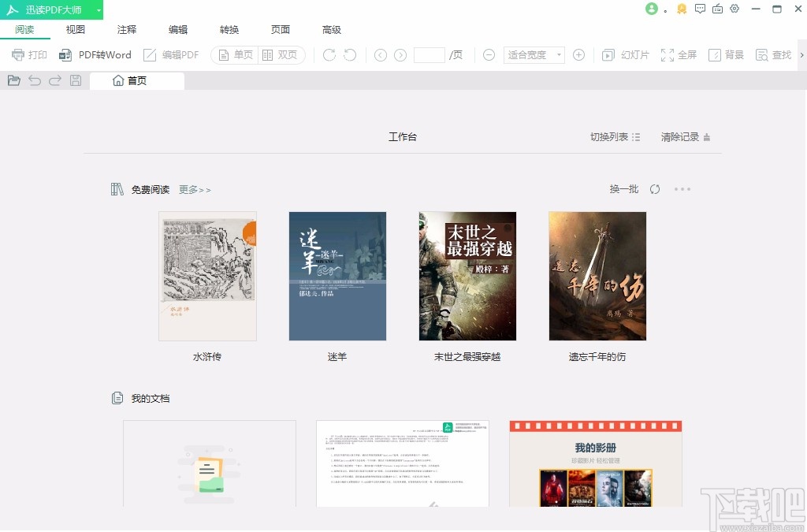This screenshot has width=807, height=532.
Task: Open the 打印 (Print) tool
Action: pos(29,54)
